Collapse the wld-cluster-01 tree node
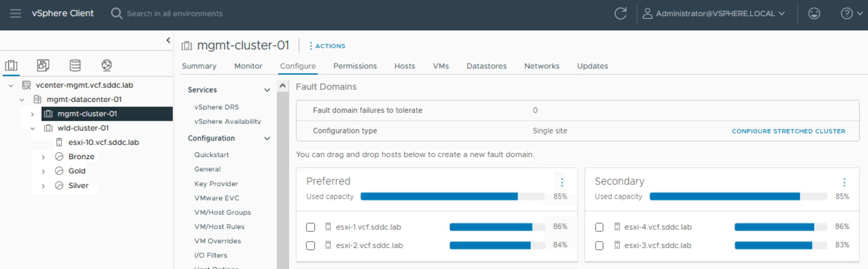868x269 pixels. click(x=32, y=129)
